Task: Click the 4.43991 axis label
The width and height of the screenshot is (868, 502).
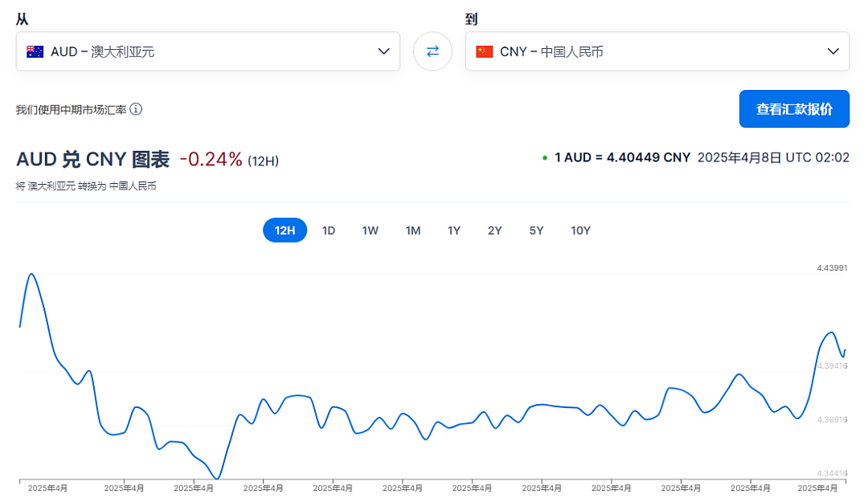Action: (832, 268)
